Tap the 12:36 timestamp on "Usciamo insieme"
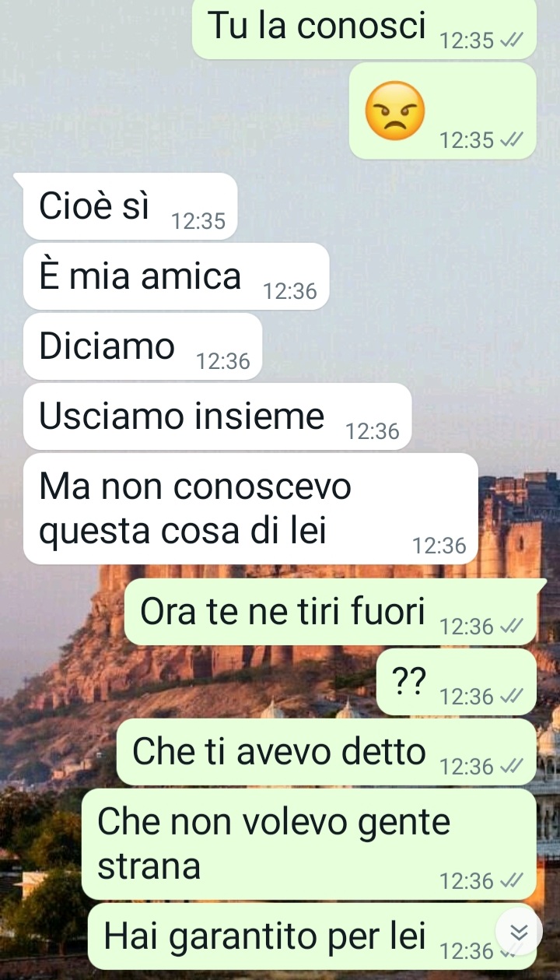The width and height of the screenshot is (560, 980). click(x=373, y=431)
